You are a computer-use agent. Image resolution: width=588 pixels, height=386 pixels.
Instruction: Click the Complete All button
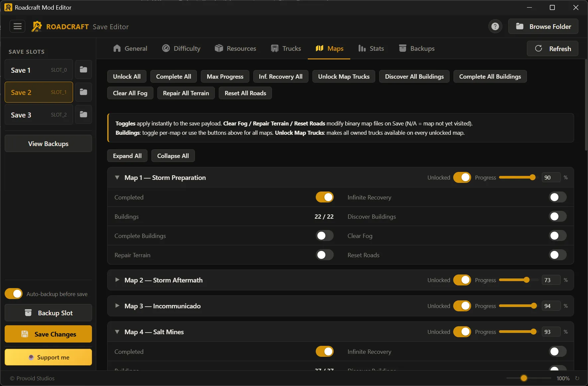click(174, 76)
